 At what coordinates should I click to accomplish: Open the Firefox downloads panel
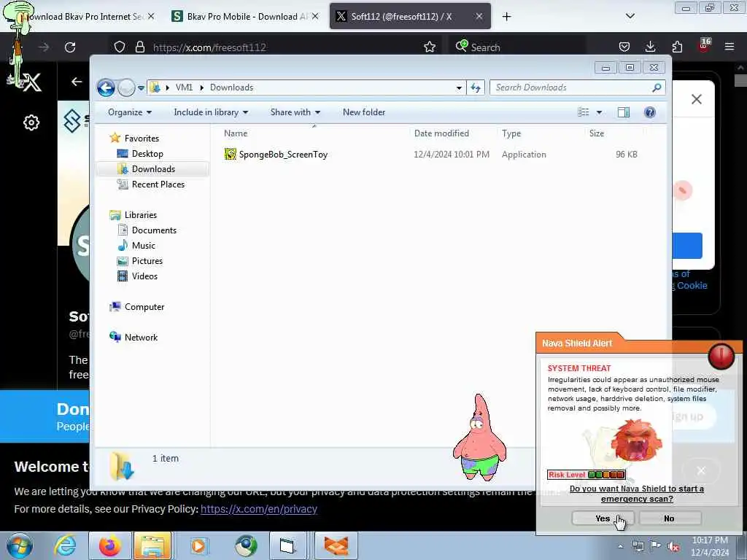click(650, 47)
